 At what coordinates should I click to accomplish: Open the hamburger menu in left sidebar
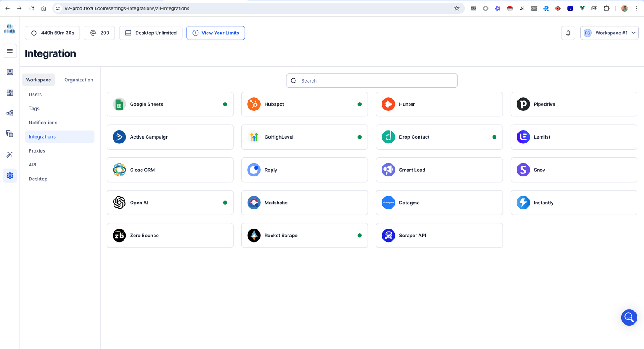pos(10,51)
